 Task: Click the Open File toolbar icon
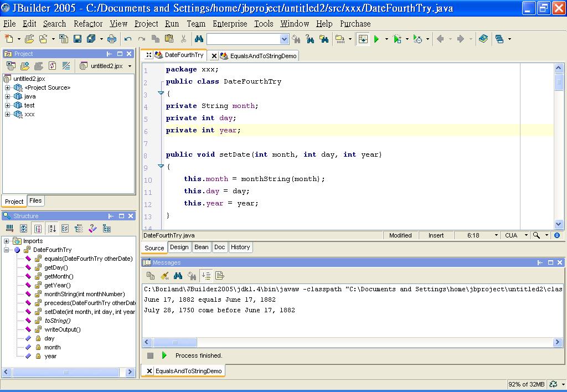pyautogui.click(x=30, y=39)
